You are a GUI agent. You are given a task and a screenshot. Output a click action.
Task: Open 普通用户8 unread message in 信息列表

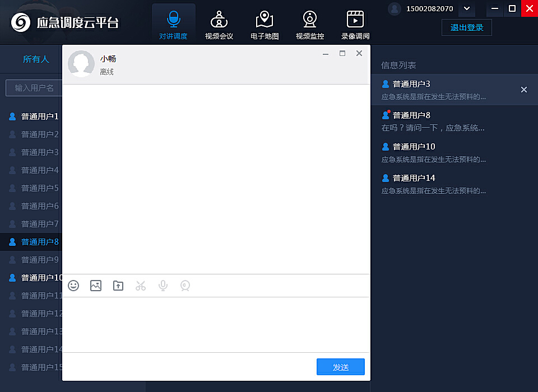coord(454,121)
